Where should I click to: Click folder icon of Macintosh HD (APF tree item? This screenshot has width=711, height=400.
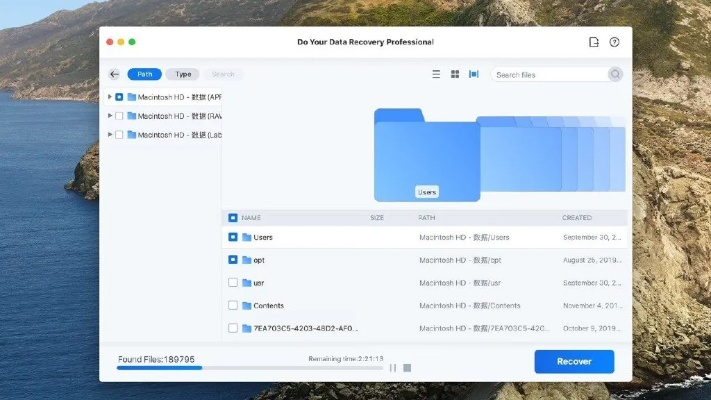point(131,97)
